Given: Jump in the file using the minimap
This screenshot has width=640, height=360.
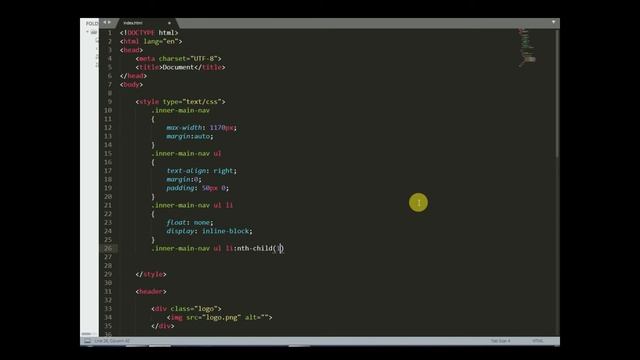Looking at the screenshot, I should [x=527, y=47].
